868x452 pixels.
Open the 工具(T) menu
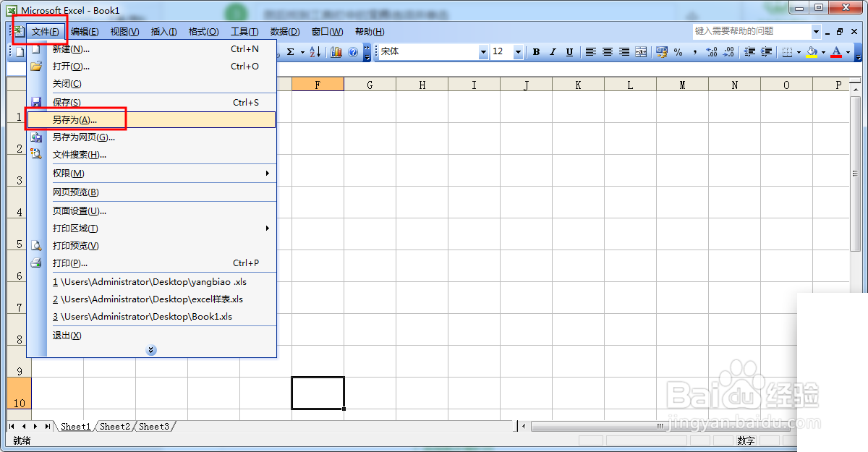(x=244, y=32)
